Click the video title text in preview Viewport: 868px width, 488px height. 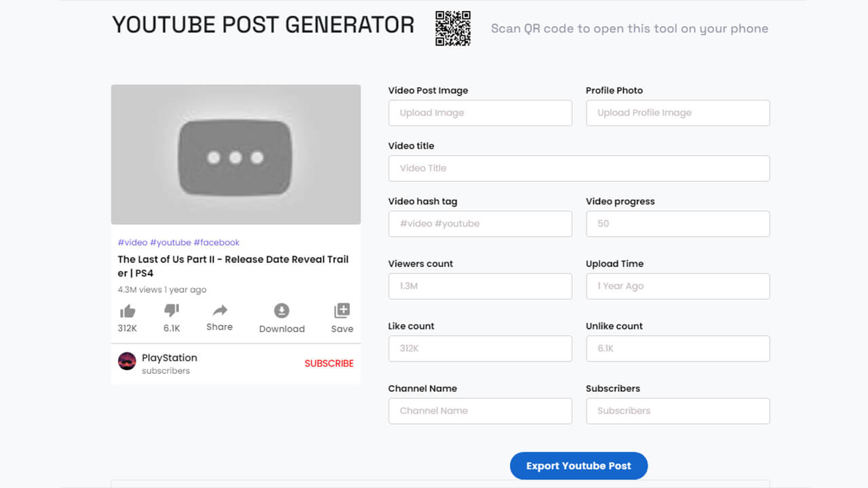coord(233,266)
